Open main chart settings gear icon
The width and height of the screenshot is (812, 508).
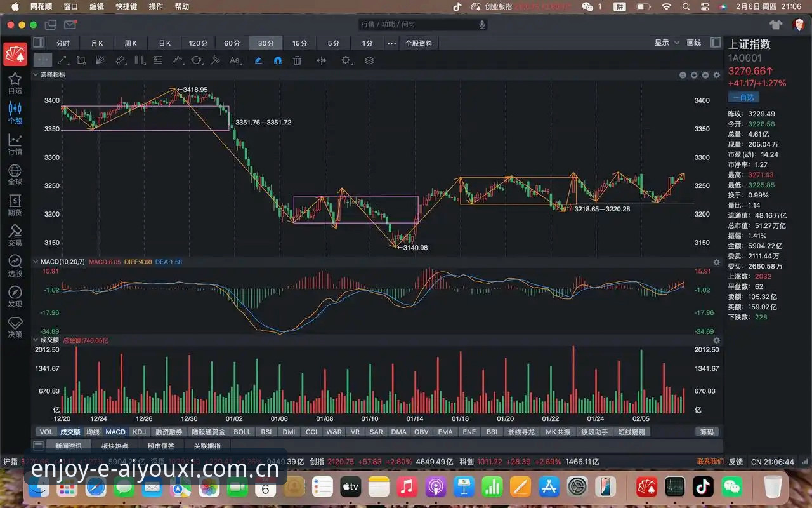click(717, 75)
